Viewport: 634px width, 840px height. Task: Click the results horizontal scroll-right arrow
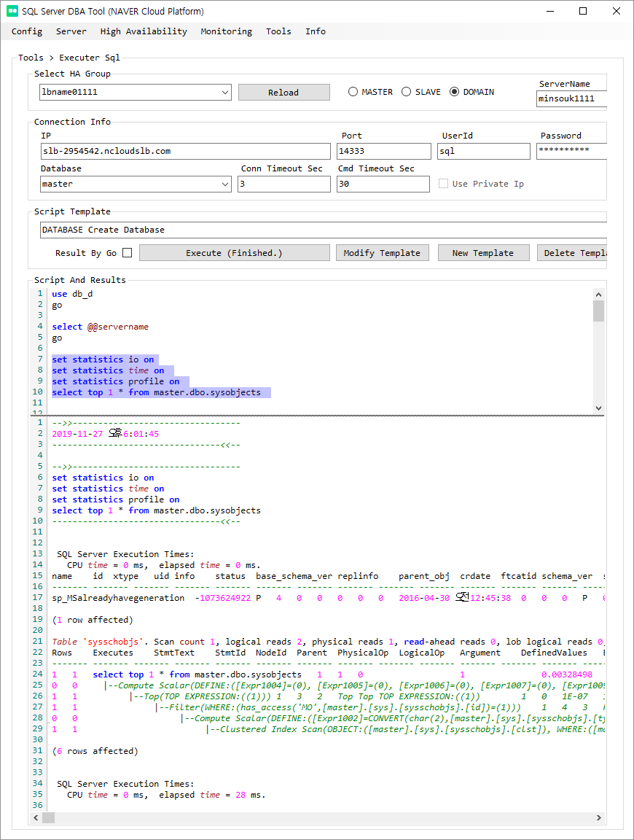(599, 817)
